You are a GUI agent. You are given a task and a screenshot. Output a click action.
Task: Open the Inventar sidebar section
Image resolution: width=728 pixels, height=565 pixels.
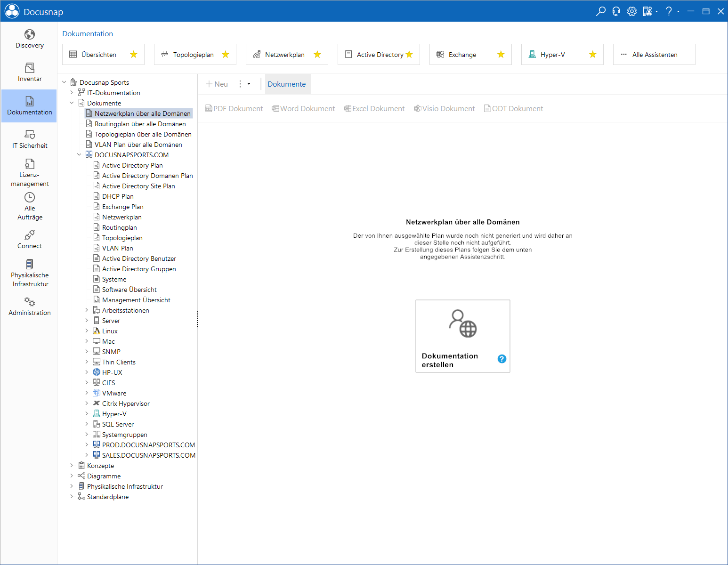[x=29, y=73]
